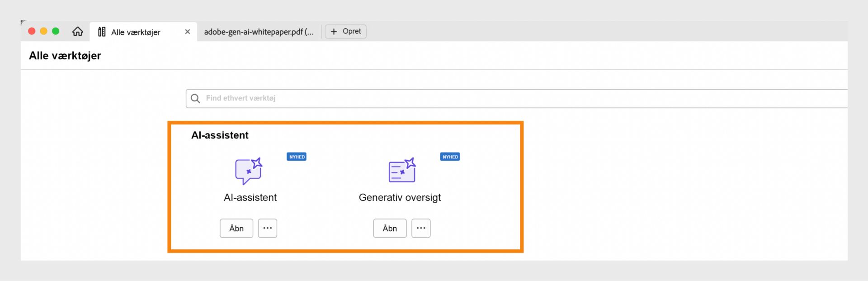Viewport: 868px width, 281px height.
Task: Open more options for AI-assistent tool
Action: pos(268,228)
